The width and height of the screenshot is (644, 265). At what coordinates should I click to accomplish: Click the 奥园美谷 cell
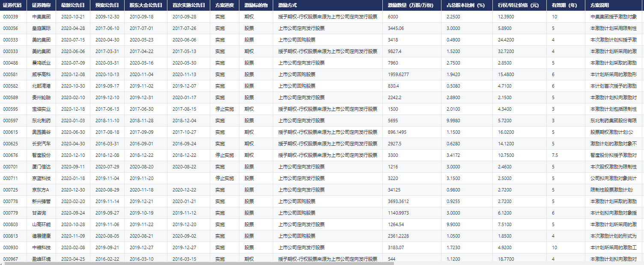click(x=42, y=132)
